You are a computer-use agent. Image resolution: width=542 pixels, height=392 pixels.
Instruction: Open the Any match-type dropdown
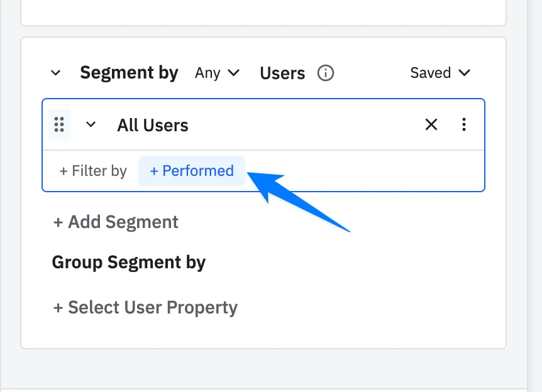click(217, 73)
